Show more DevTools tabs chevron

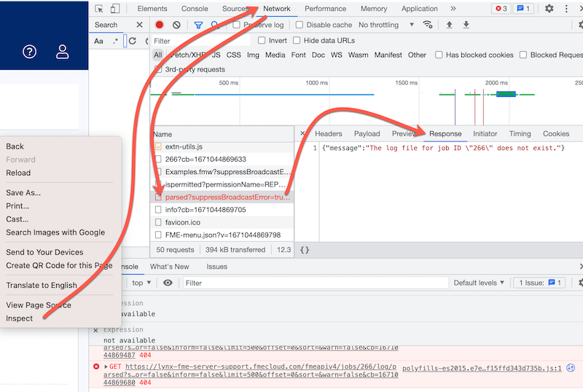[453, 9]
